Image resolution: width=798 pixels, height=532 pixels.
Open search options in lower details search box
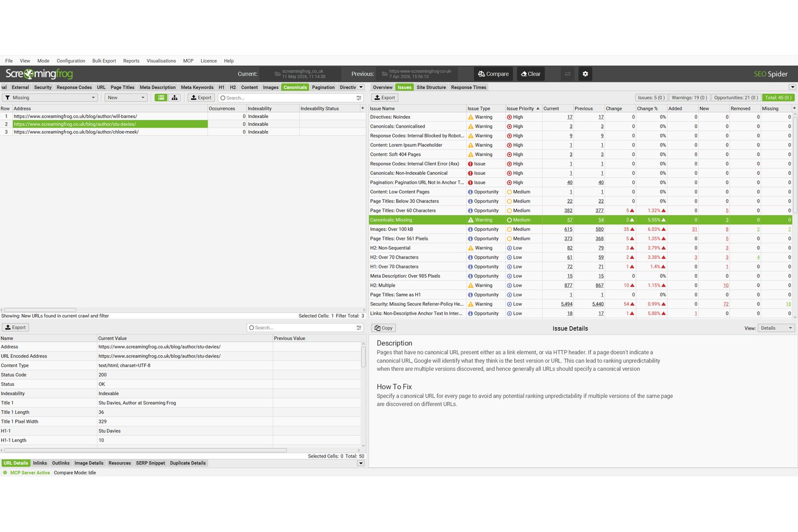(359, 328)
